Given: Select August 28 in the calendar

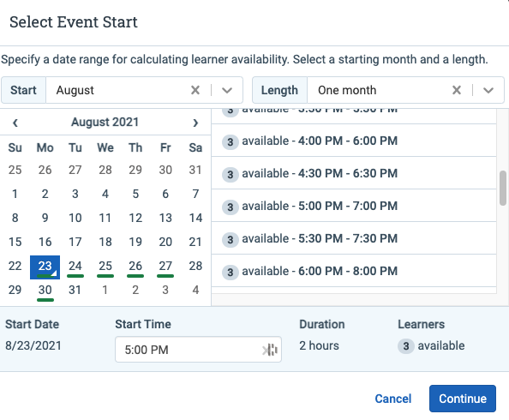Looking at the screenshot, I should (x=195, y=267).
